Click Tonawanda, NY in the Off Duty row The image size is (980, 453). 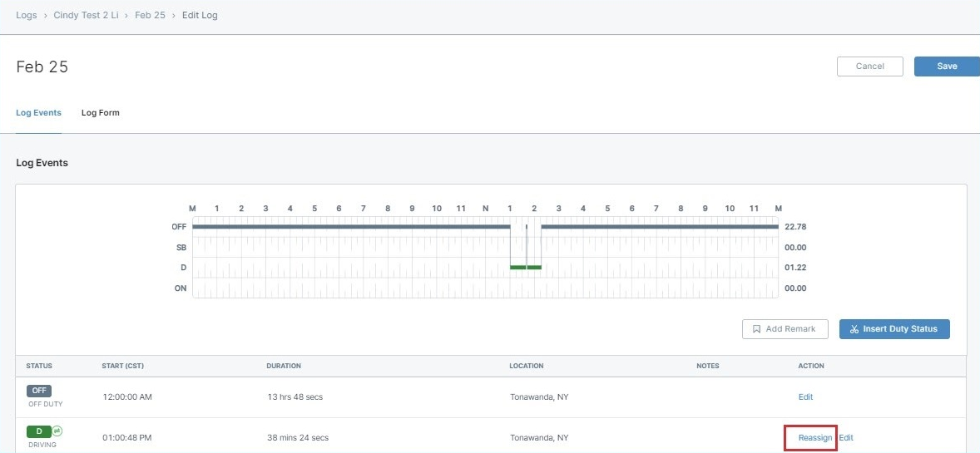pyautogui.click(x=539, y=396)
